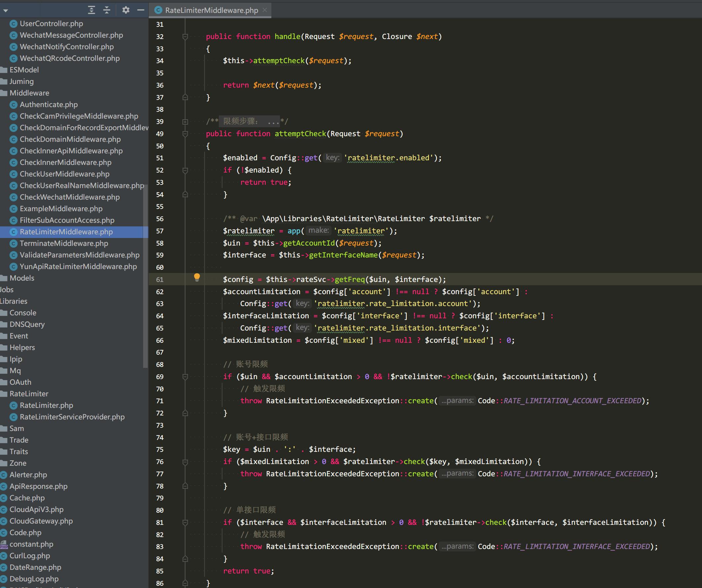Open RateLimiterServiceProvider.php file
This screenshot has height=588, width=702.
click(72, 417)
